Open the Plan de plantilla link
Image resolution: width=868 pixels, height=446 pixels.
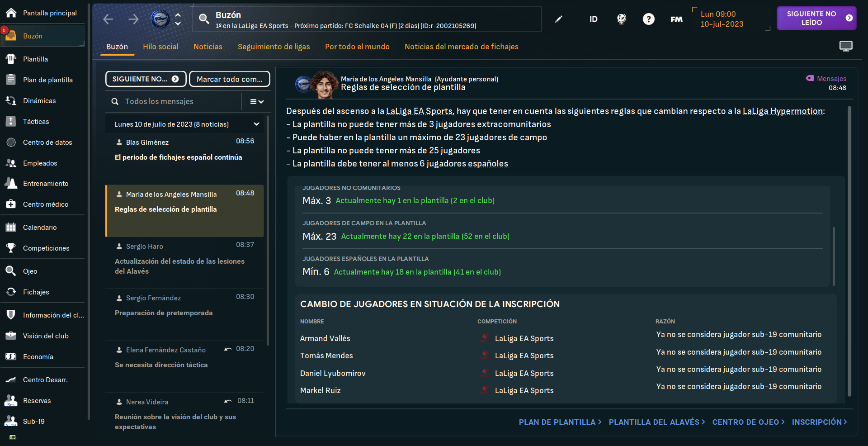pos(560,422)
